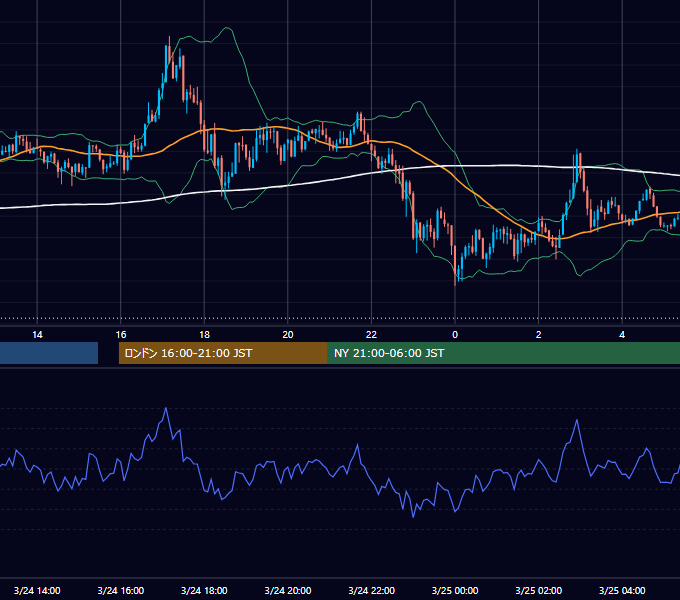This screenshot has height=600, width=680.
Task: Click the 22 hour label on the axis
Action: coord(371,335)
